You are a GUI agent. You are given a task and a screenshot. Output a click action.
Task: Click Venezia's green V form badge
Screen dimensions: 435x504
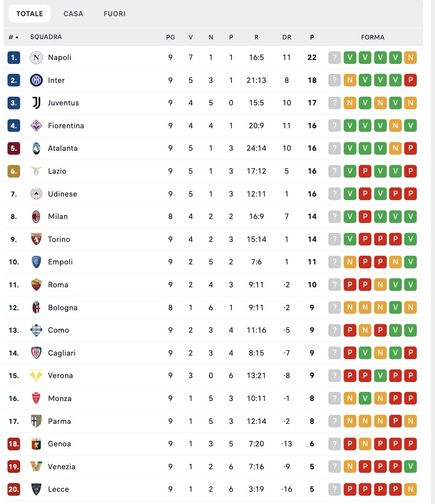click(x=411, y=467)
